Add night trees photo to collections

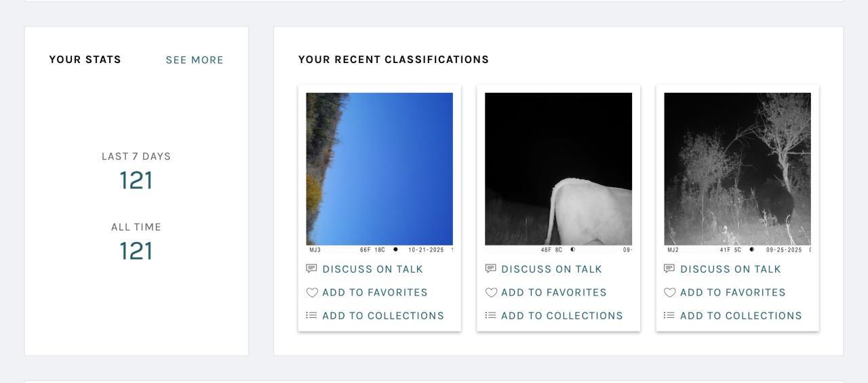point(741,316)
